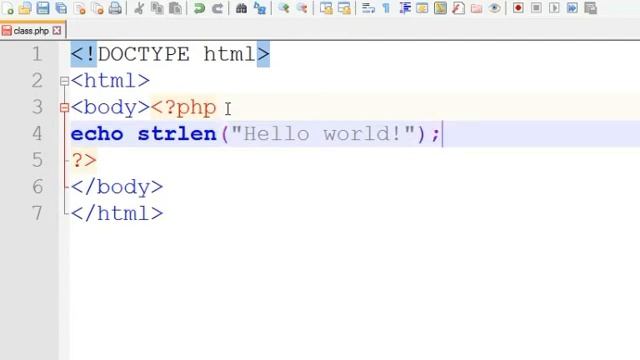This screenshot has height=360, width=640.
Task: Click the Close All documents icon
Action: click(98, 8)
